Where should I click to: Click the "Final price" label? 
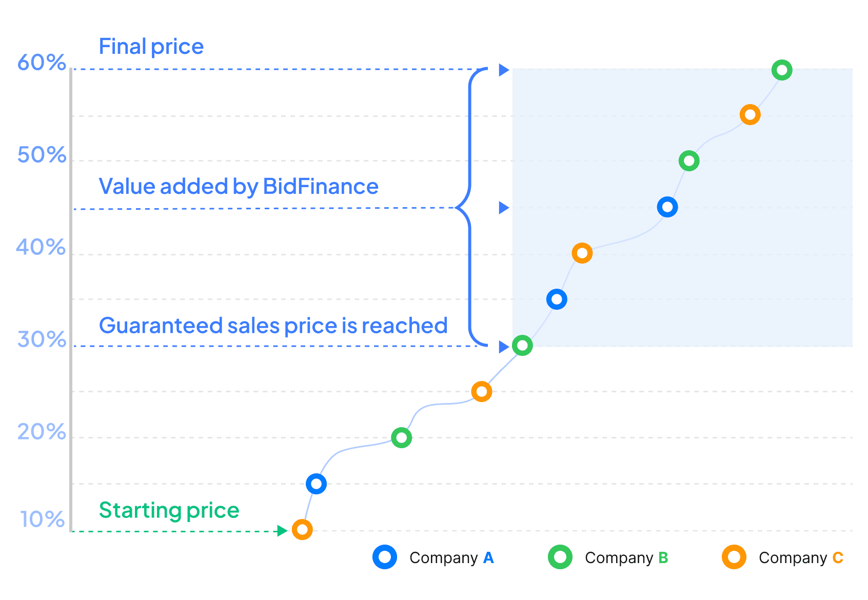(151, 47)
